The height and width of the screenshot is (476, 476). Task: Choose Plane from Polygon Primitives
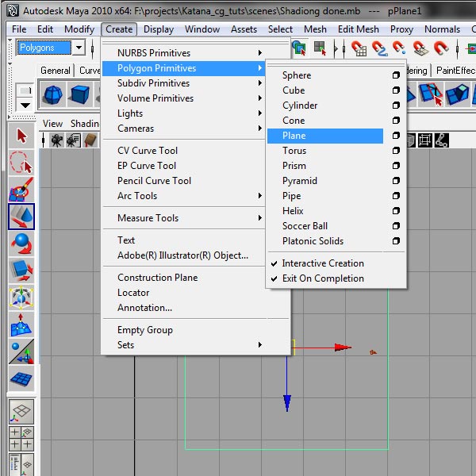tap(325, 136)
